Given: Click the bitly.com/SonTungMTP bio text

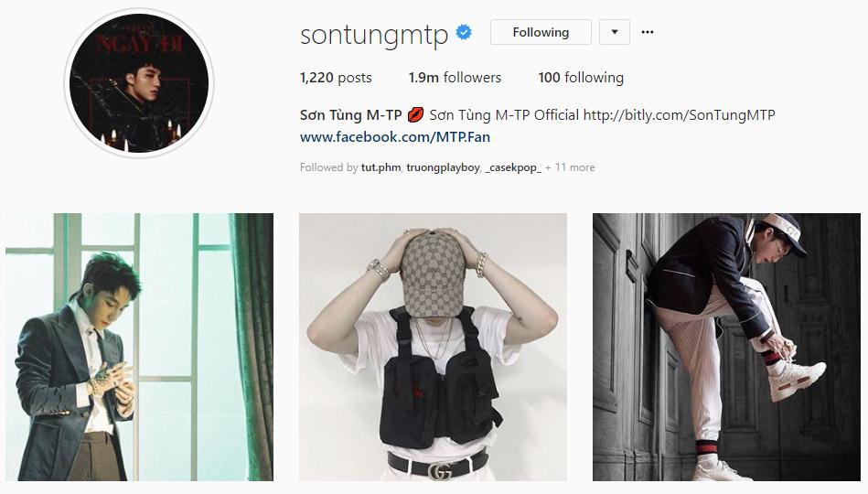Looking at the screenshot, I should (680, 115).
